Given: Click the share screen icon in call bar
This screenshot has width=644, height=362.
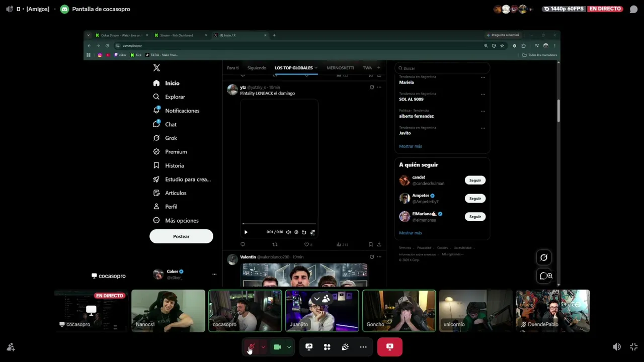Looking at the screenshot, I should [309, 347].
